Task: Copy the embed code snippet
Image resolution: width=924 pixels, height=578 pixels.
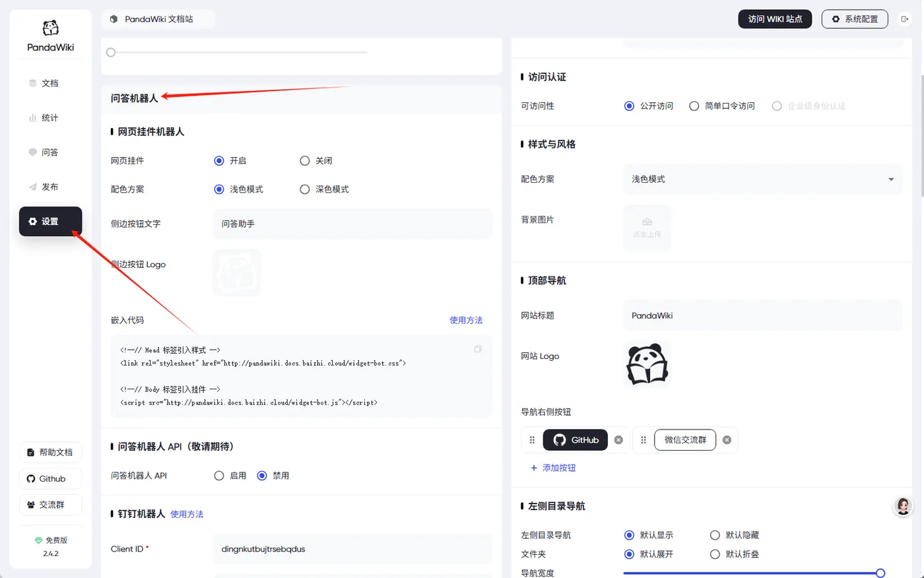Action: click(478, 349)
